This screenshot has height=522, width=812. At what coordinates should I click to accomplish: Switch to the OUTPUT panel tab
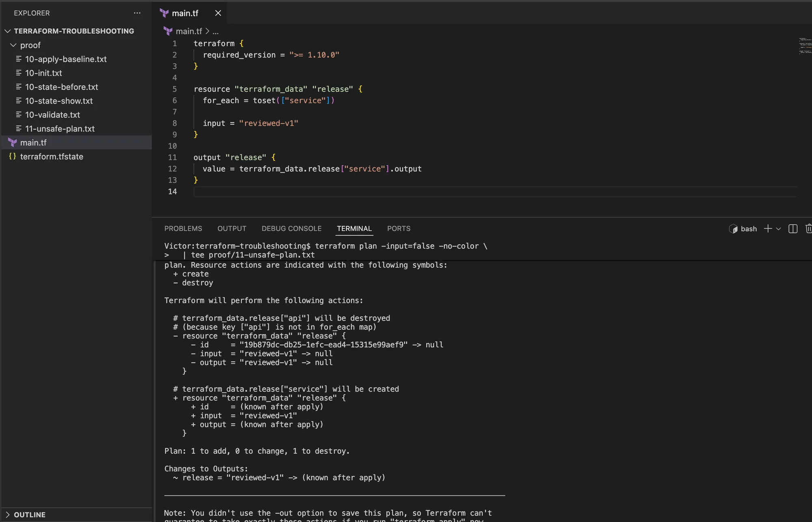(x=232, y=228)
